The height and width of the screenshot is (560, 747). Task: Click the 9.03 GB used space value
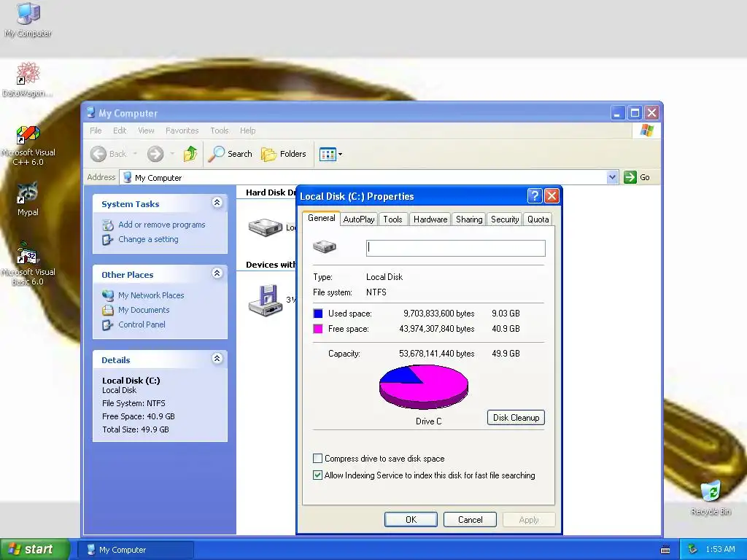pos(506,314)
